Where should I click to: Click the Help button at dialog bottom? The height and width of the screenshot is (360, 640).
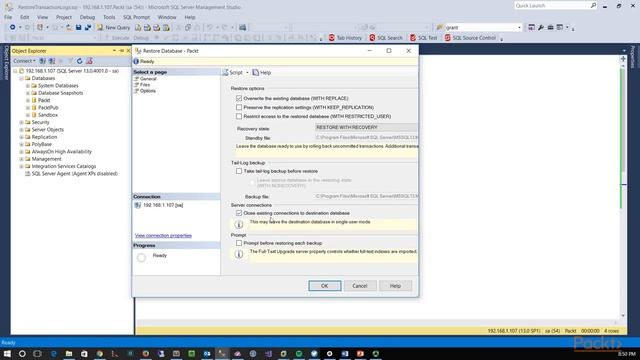pyautogui.click(x=395, y=286)
